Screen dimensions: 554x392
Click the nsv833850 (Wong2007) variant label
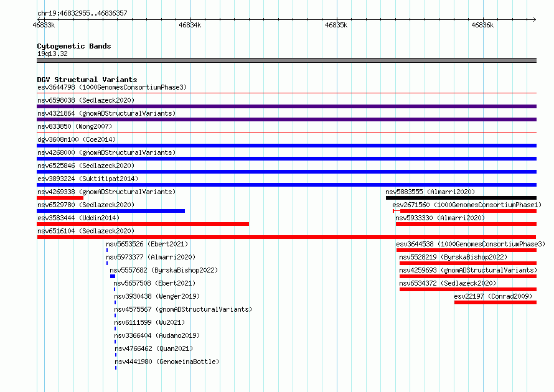pos(75,126)
